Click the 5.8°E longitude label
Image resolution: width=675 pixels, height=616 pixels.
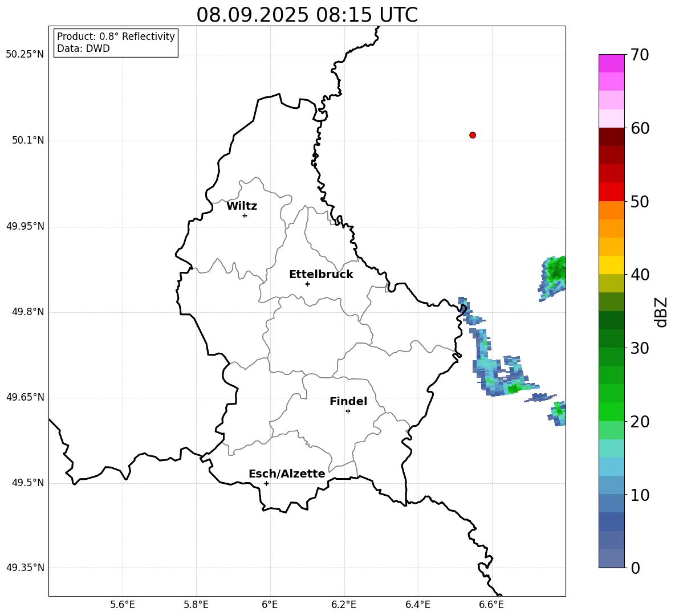point(196,605)
